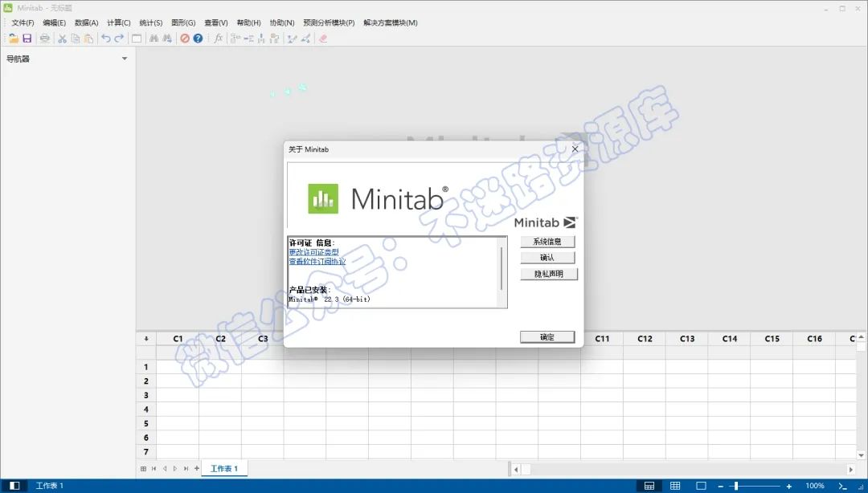Click the 系统信息 button

[x=547, y=242]
